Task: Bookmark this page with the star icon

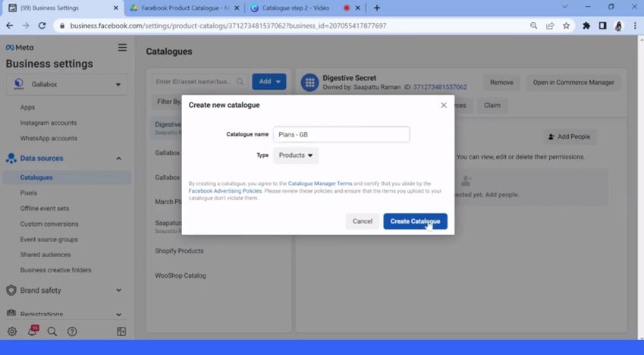Action: tap(567, 26)
